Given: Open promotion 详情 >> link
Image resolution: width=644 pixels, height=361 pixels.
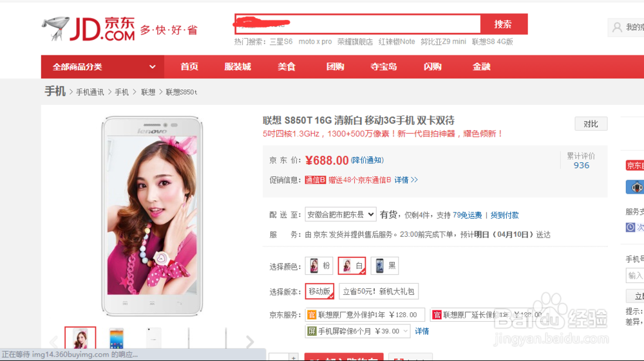Looking at the screenshot, I should (406, 180).
